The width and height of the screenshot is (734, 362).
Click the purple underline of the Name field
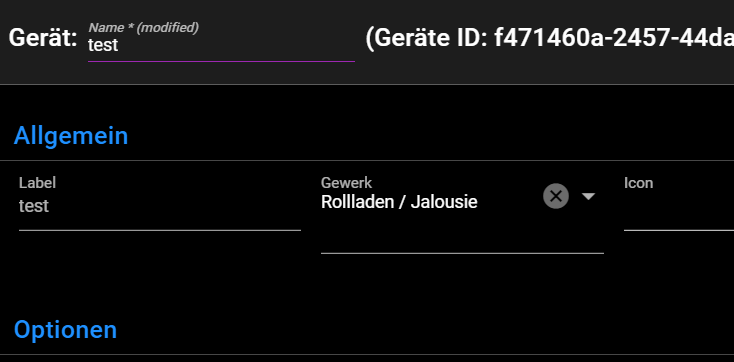[x=221, y=61]
